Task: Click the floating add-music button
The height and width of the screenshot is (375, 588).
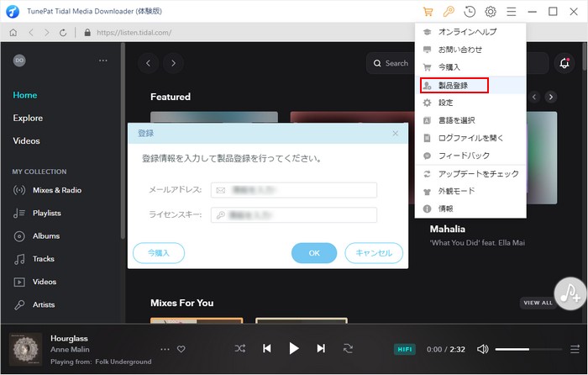Action: pyautogui.click(x=570, y=293)
